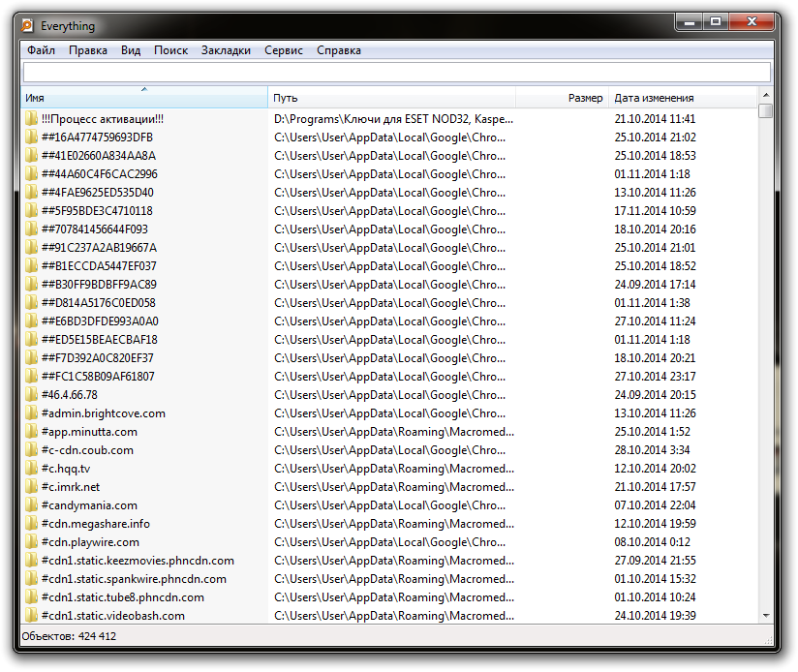The height and width of the screenshot is (672, 798).
Task: Sort results by the Путь column header
Action: [391, 98]
